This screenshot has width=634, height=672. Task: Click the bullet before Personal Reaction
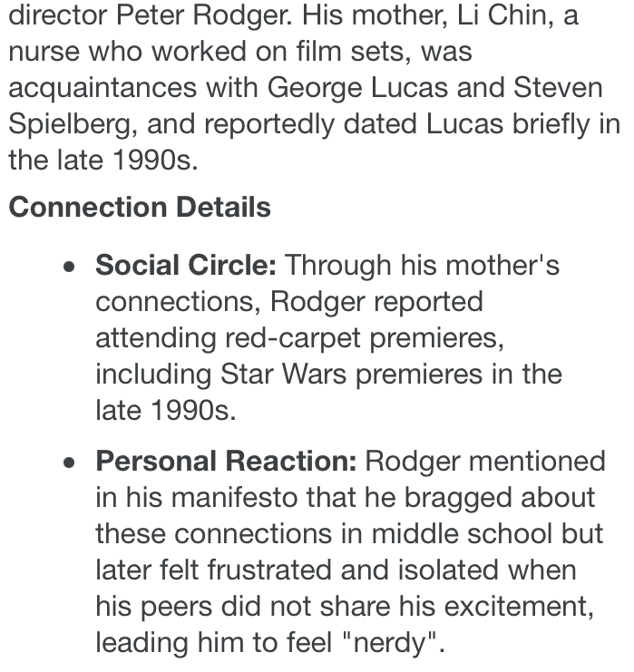69,463
